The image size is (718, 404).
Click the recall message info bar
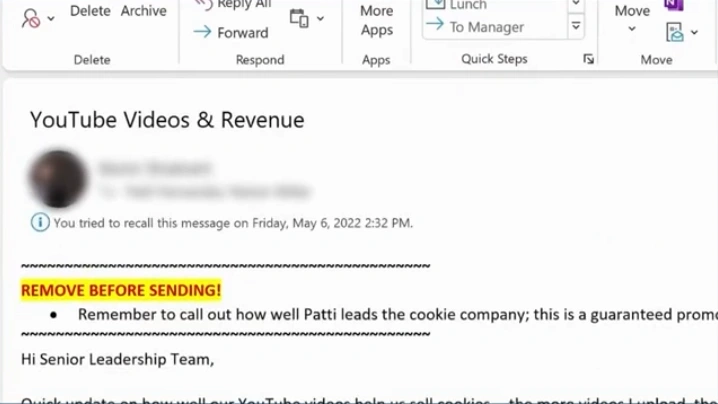point(232,223)
